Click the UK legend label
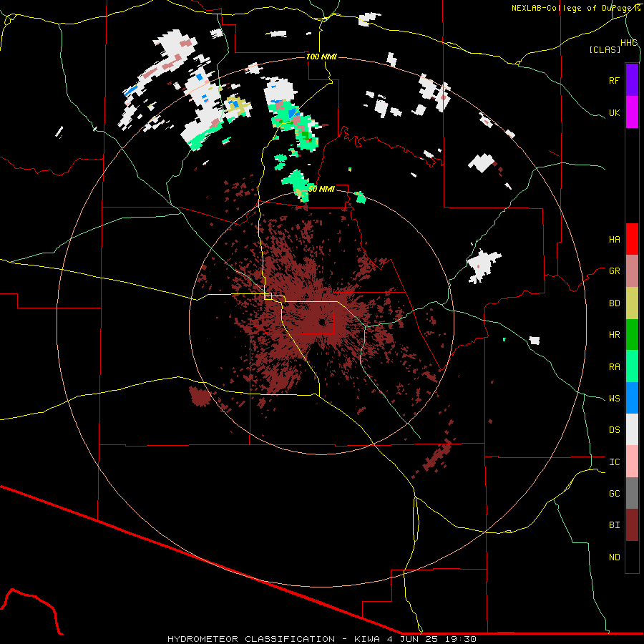The image size is (644, 644). point(614,112)
